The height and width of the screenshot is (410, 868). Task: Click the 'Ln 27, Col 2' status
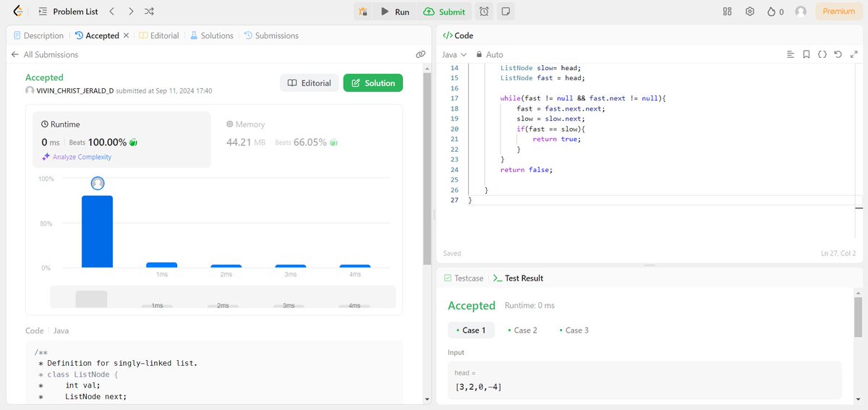838,253
